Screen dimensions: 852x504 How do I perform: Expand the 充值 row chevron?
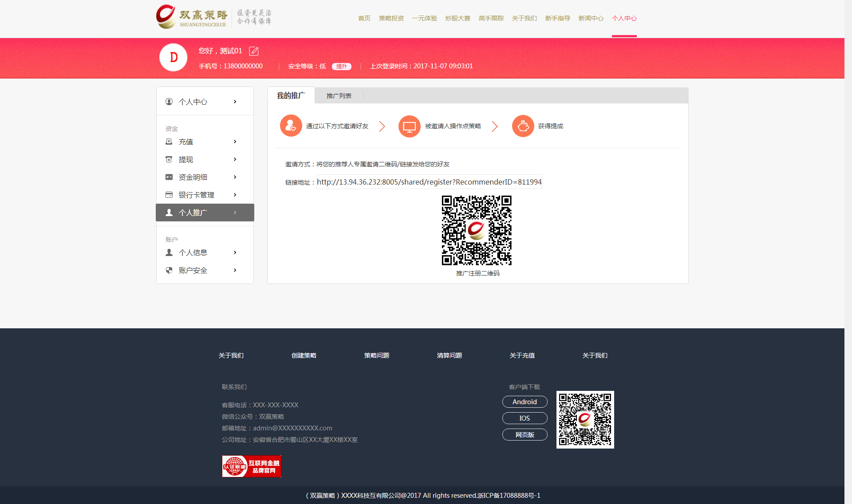tap(235, 142)
